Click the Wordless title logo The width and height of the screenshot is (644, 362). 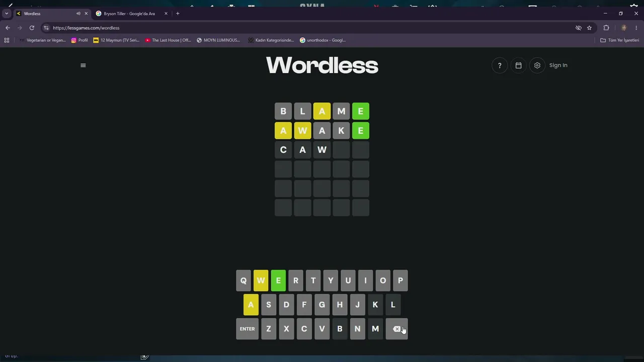pos(322,65)
